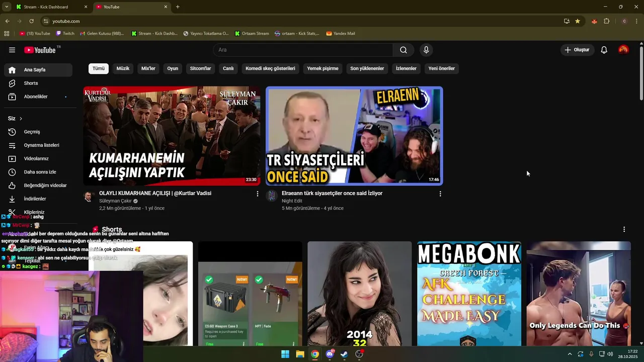Open a new browser tab

tap(178, 7)
